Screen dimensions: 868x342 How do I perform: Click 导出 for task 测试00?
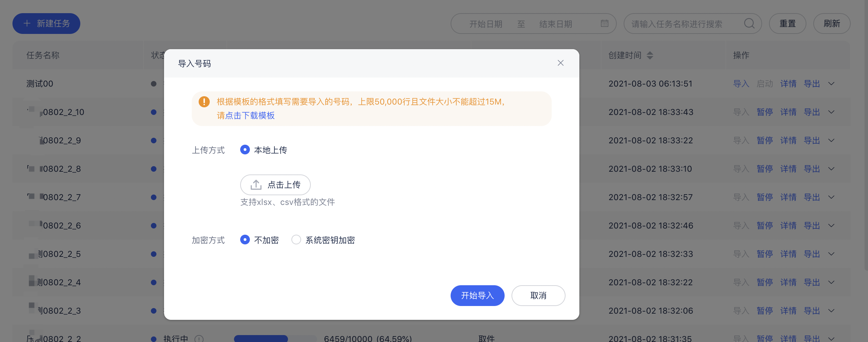point(812,84)
